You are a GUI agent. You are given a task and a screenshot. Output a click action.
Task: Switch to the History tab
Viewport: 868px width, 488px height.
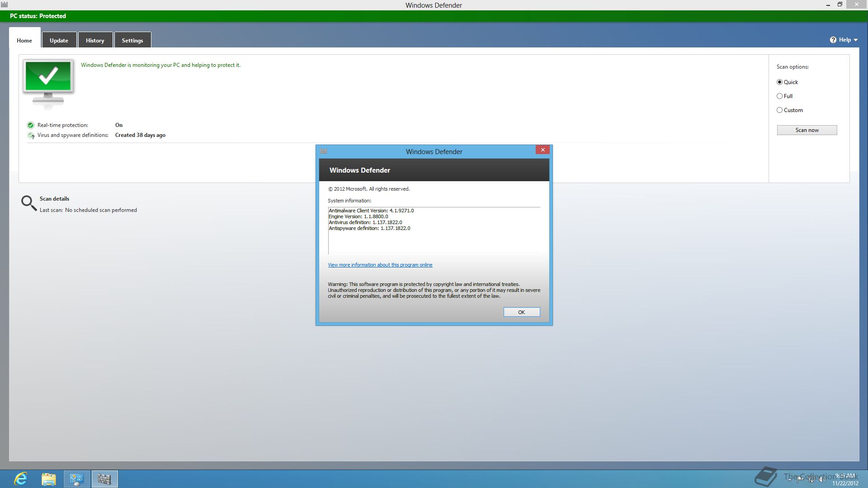pyautogui.click(x=95, y=40)
